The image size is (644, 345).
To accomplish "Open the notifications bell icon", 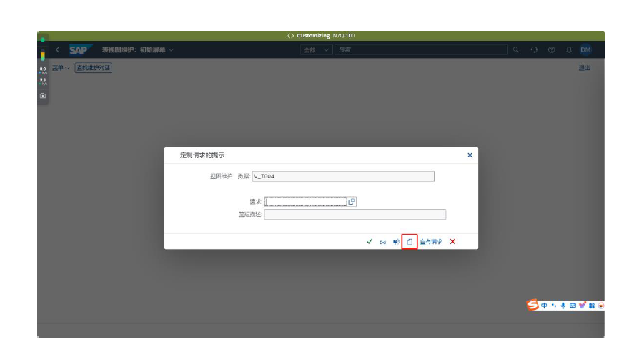I will [x=569, y=50].
